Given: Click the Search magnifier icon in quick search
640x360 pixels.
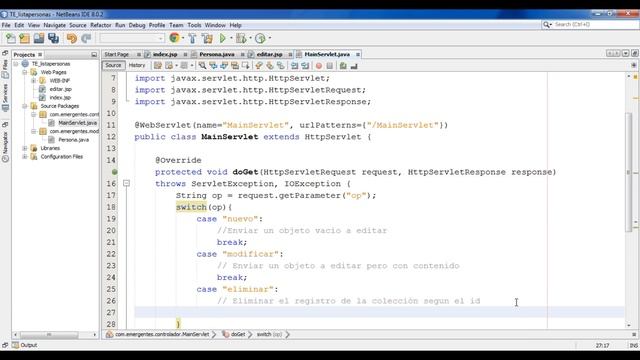Looking at the screenshot, I should (547, 25).
